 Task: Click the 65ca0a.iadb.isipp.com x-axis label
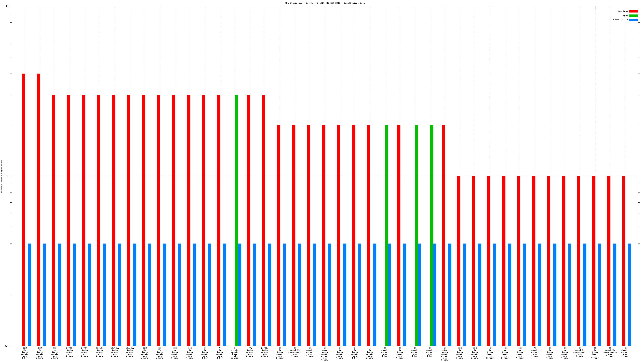[130, 352]
